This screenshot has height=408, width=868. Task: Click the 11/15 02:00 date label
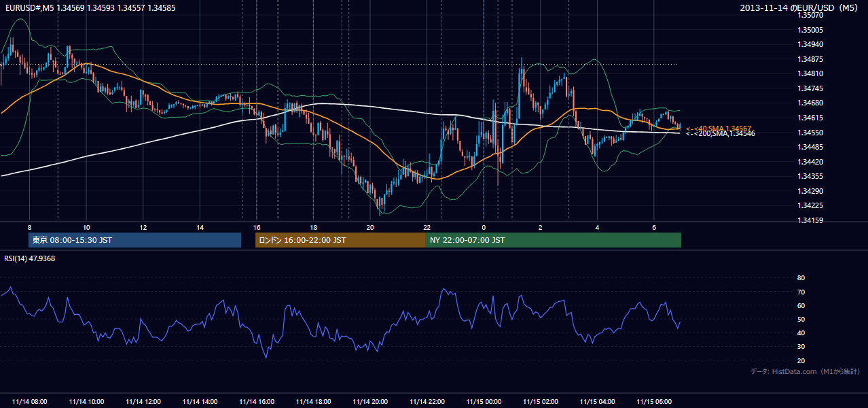541,402
